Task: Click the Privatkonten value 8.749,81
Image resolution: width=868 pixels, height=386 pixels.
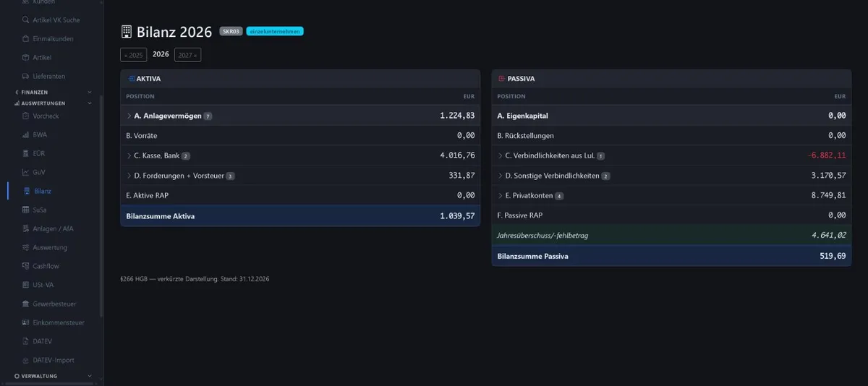Action: coord(829,195)
